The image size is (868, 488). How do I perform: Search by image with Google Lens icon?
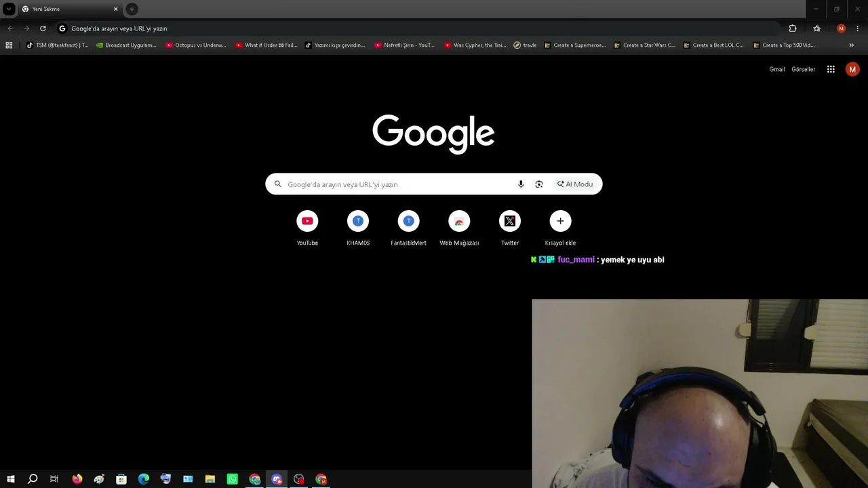(539, 184)
